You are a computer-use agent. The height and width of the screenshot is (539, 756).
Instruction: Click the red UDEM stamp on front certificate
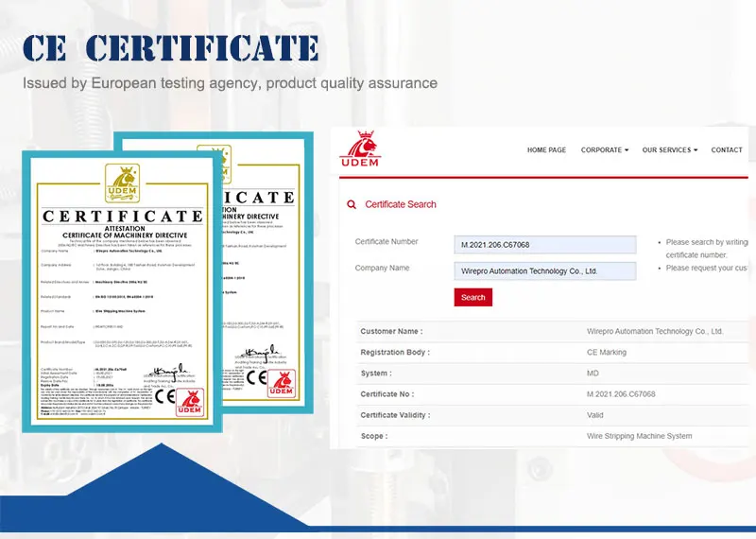coord(190,403)
